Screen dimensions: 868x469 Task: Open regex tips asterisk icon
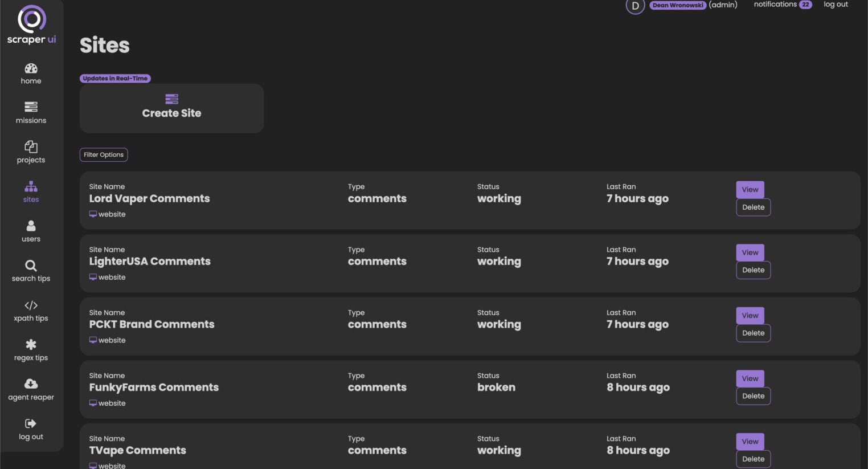[31, 344]
